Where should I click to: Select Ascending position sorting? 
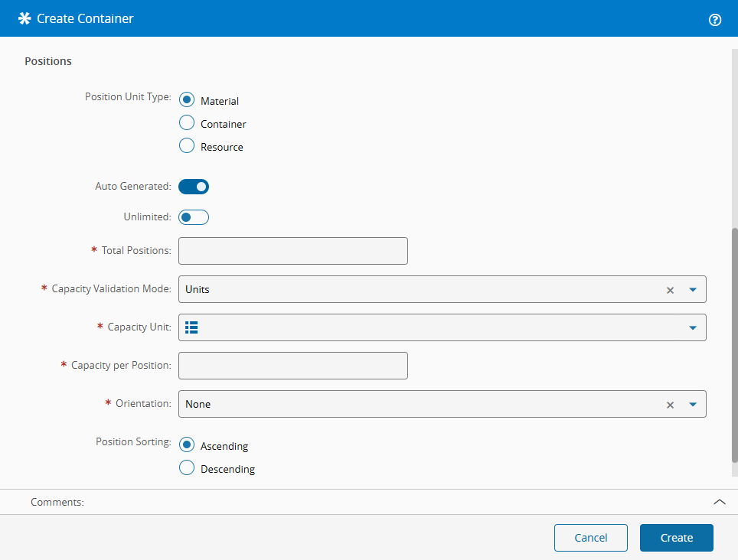(186, 445)
